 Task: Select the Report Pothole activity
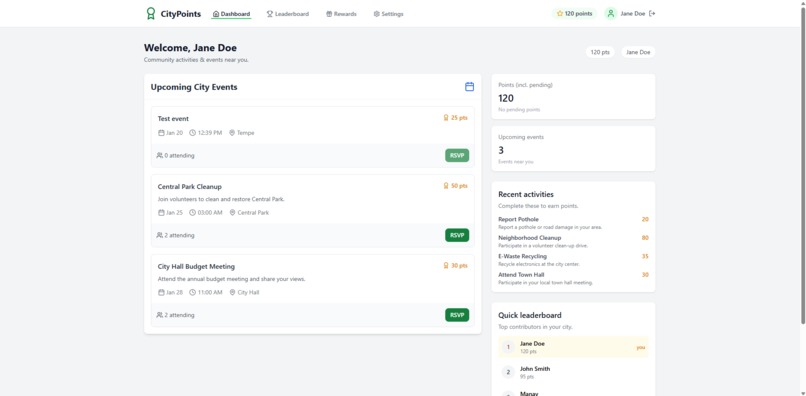point(573,223)
